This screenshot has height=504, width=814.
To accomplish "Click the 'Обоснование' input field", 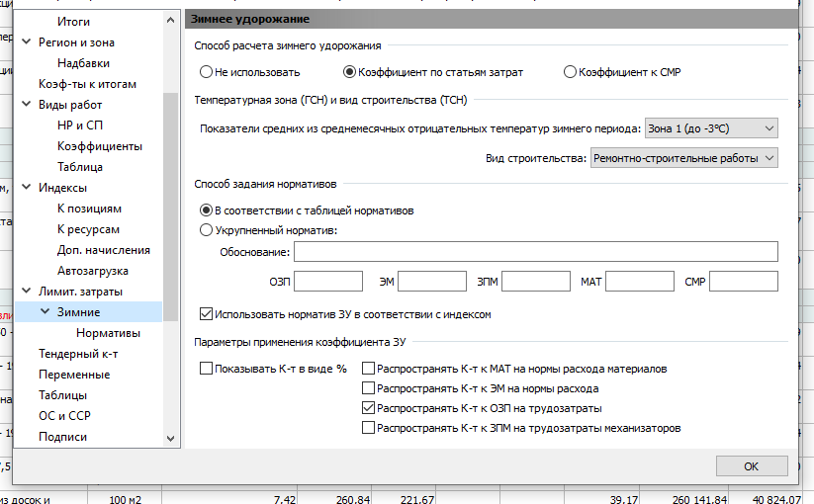I will tap(536, 251).
